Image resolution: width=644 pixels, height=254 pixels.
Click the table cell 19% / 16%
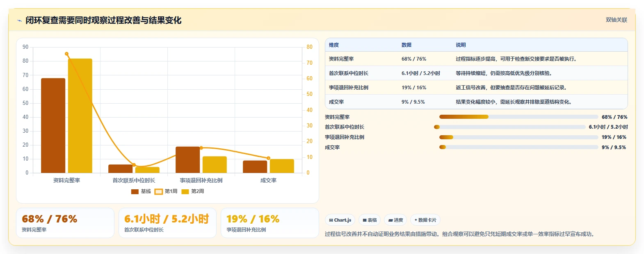click(x=414, y=88)
